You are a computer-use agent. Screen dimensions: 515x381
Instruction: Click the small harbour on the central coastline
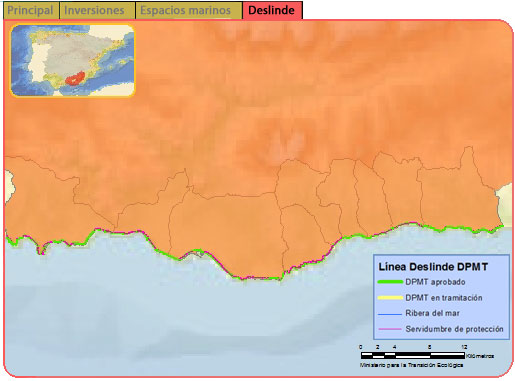pos(199,254)
